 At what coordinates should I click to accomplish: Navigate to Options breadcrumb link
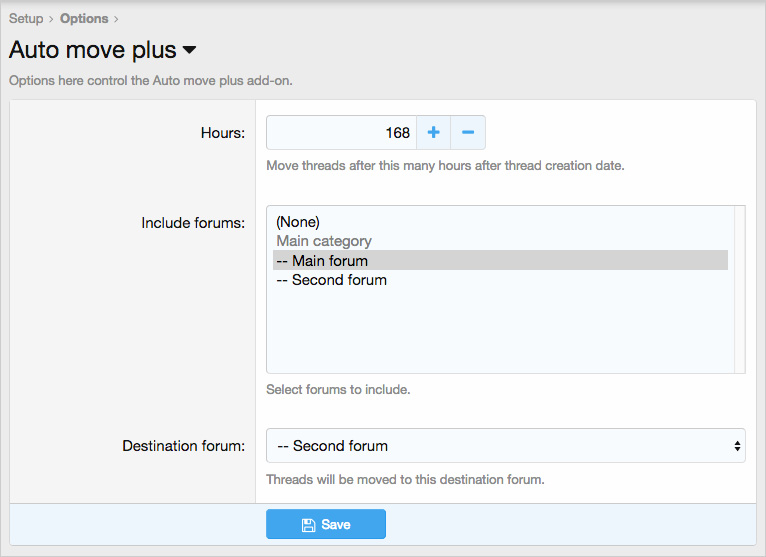(84, 19)
